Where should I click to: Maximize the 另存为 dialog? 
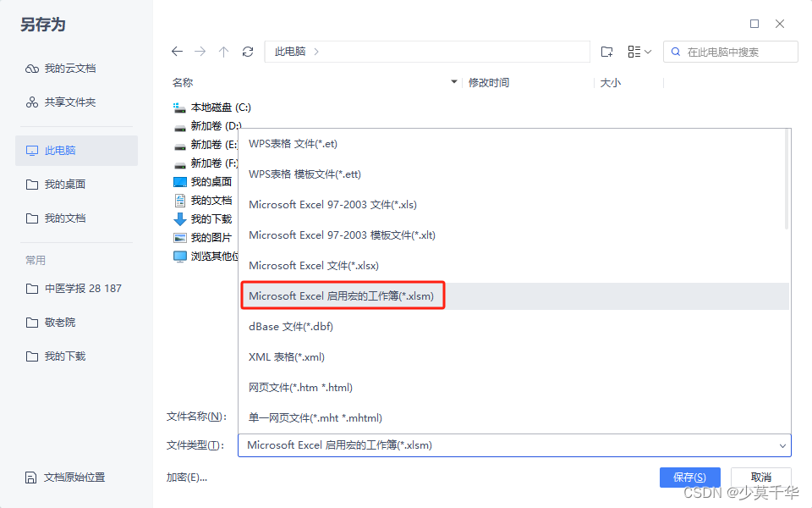[x=754, y=24]
